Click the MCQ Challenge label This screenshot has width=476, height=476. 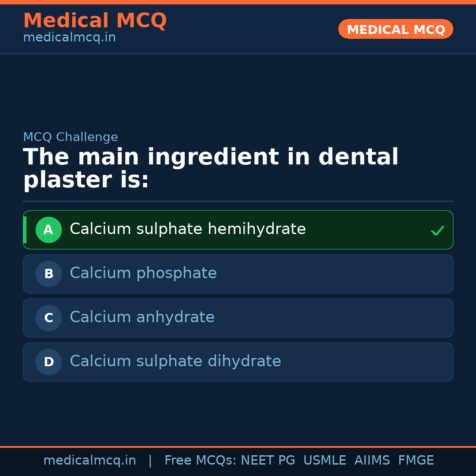point(71,137)
